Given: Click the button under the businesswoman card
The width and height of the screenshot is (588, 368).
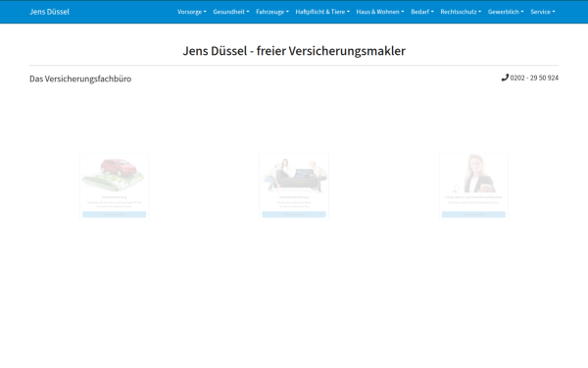Looking at the screenshot, I should click(473, 214).
